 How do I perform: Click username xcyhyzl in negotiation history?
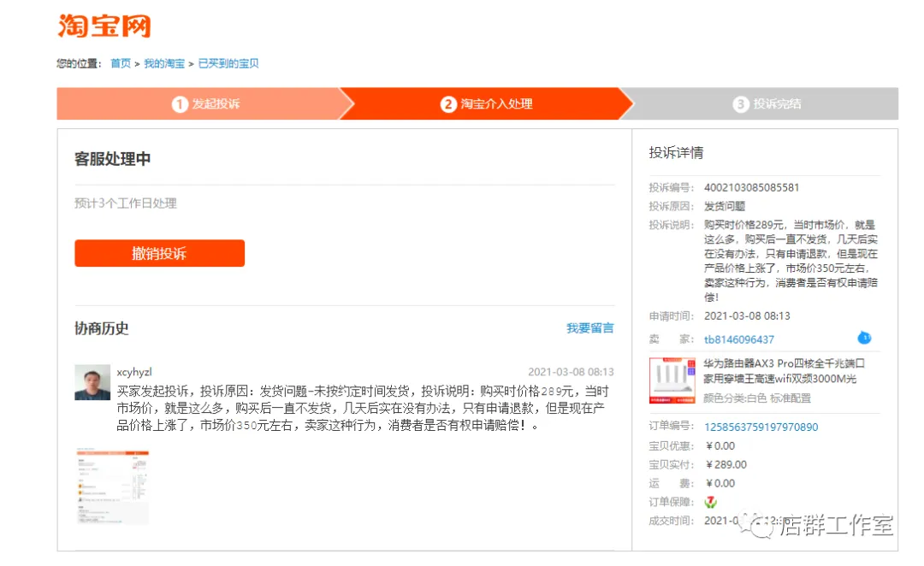134,372
